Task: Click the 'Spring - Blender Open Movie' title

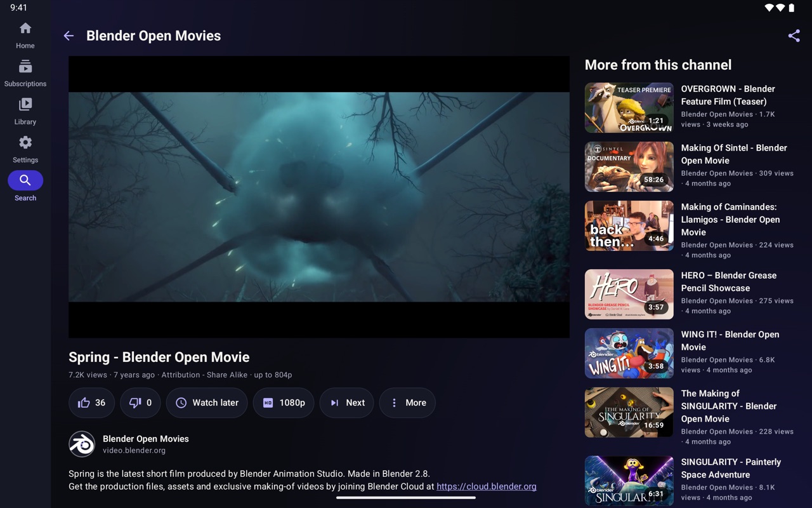Action: pyautogui.click(x=159, y=358)
